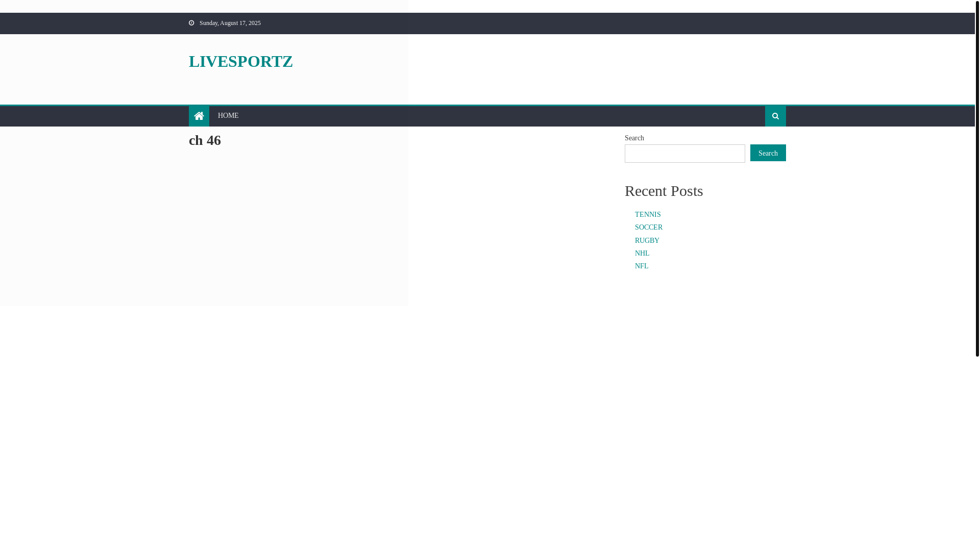The height and width of the screenshot is (551, 980).
Task: Select the 'Recent Posts' heading
Action: click(664, 191)
